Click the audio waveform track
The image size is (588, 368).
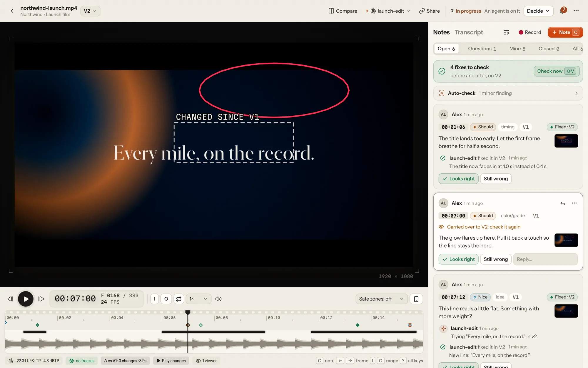pos(214,344)
